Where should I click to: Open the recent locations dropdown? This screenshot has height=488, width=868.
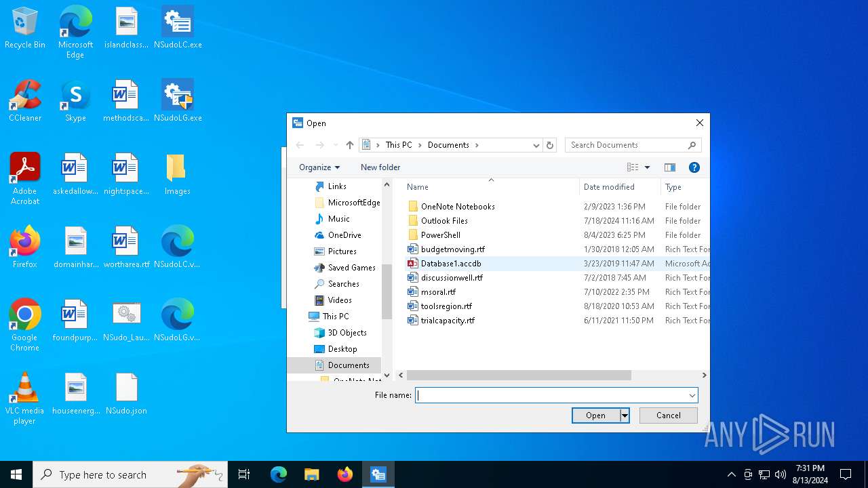point(336,145)
